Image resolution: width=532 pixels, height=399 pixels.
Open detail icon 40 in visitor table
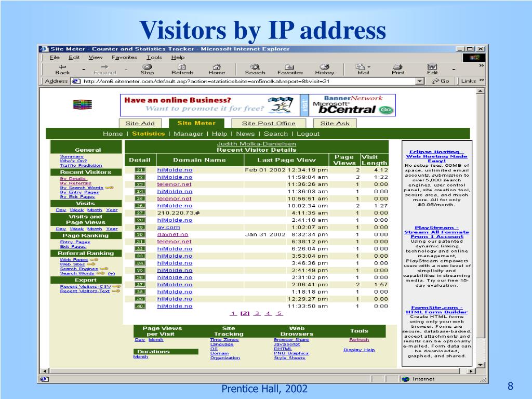point(140,306)
